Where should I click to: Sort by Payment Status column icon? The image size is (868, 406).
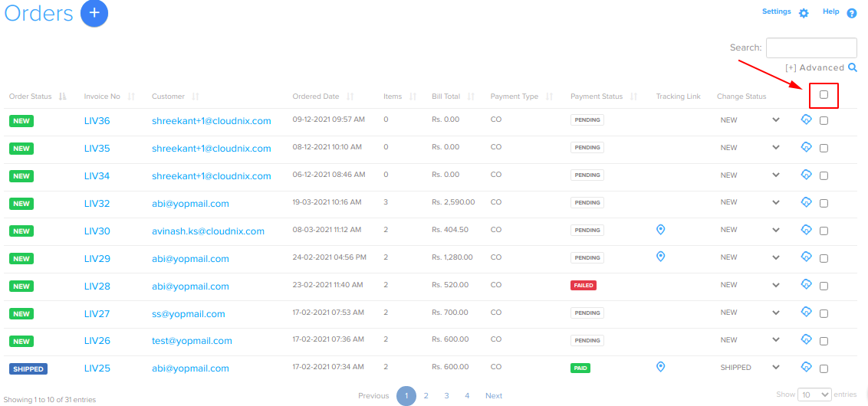633,97
